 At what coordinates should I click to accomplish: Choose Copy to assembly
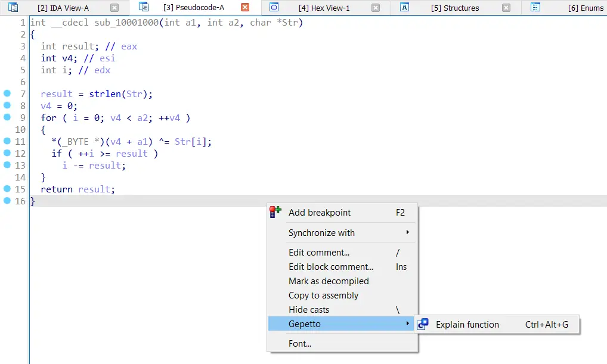[x=343, y=295]
